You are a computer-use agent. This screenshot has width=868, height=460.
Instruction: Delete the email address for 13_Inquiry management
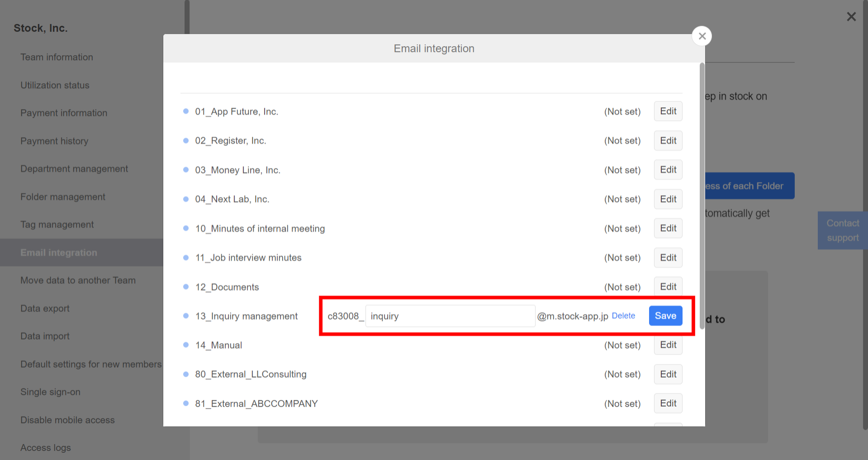(623, 316)
